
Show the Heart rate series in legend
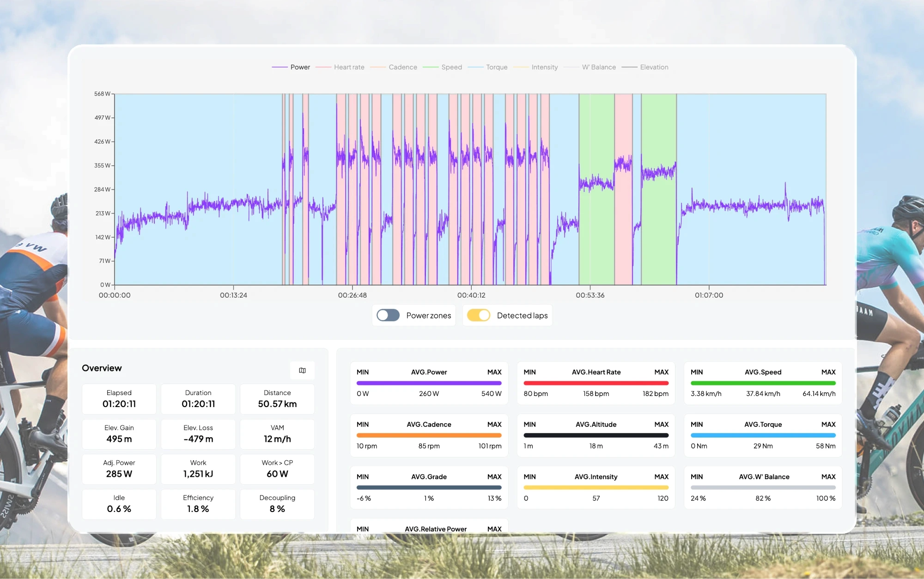pyautogui.click(x=349, y=67)
